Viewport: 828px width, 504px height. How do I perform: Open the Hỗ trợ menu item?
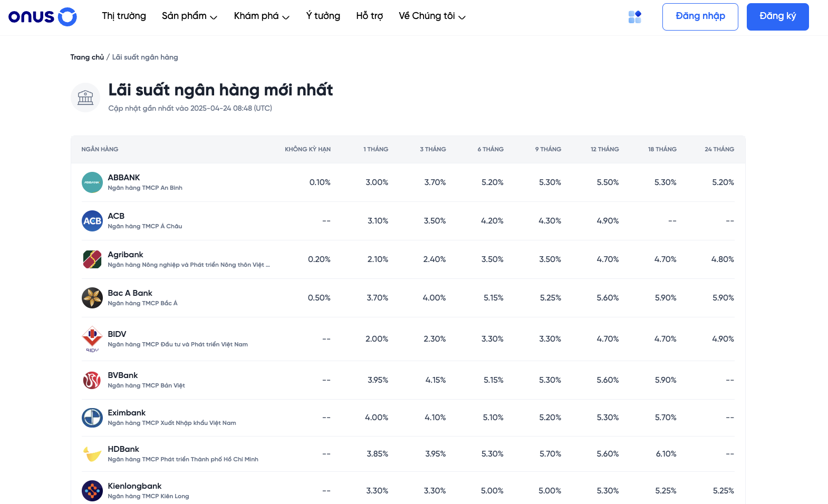coord(369,16)
